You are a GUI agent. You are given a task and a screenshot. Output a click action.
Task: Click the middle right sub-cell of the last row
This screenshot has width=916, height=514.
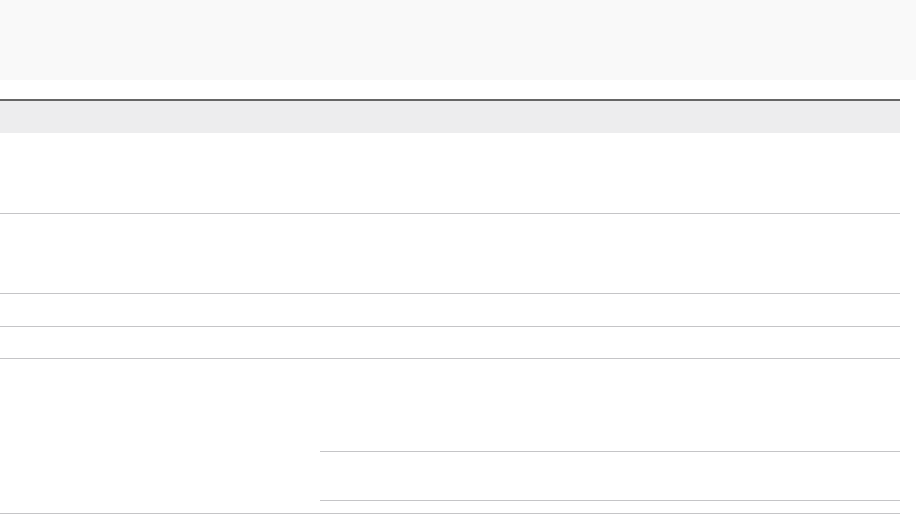click(610, 476)
